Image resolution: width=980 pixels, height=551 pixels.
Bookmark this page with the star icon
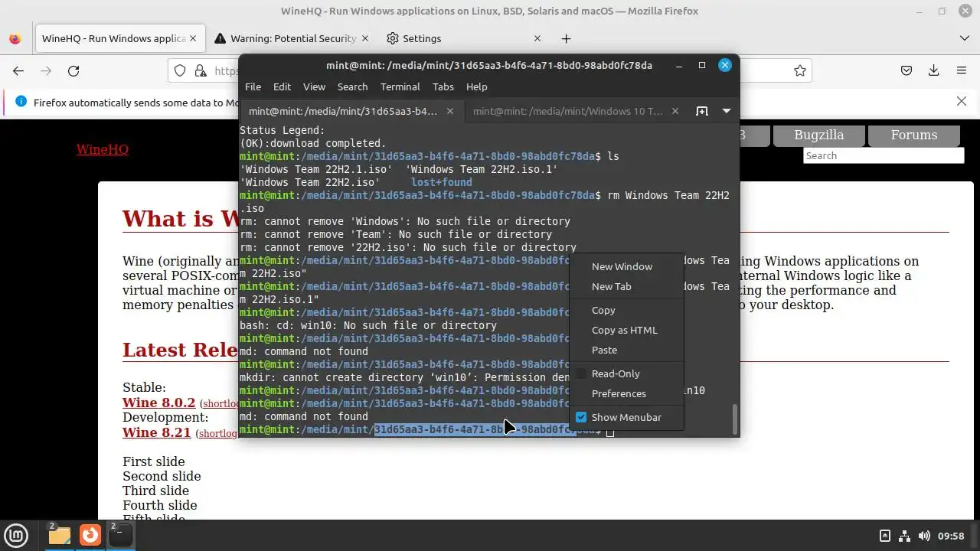(x=800, y=70)
